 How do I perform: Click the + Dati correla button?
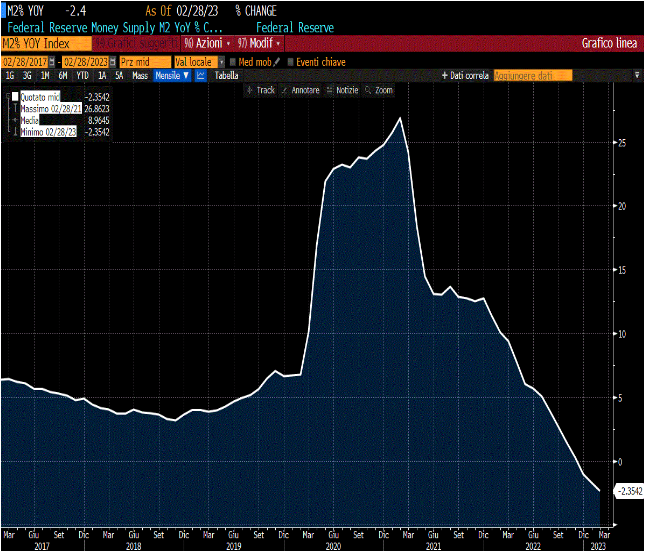[465, 76]
